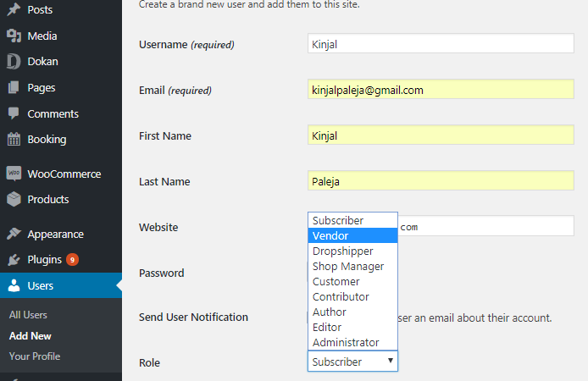Screen dimensions: 588x381
Task: Click the Booking calendar icon
Action: 14,139
